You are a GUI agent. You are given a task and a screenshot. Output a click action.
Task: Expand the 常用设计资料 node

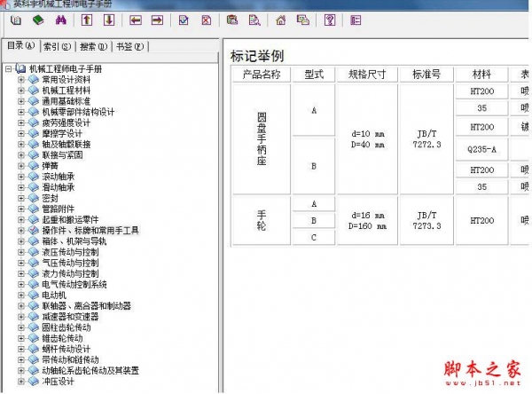(21, 80)
